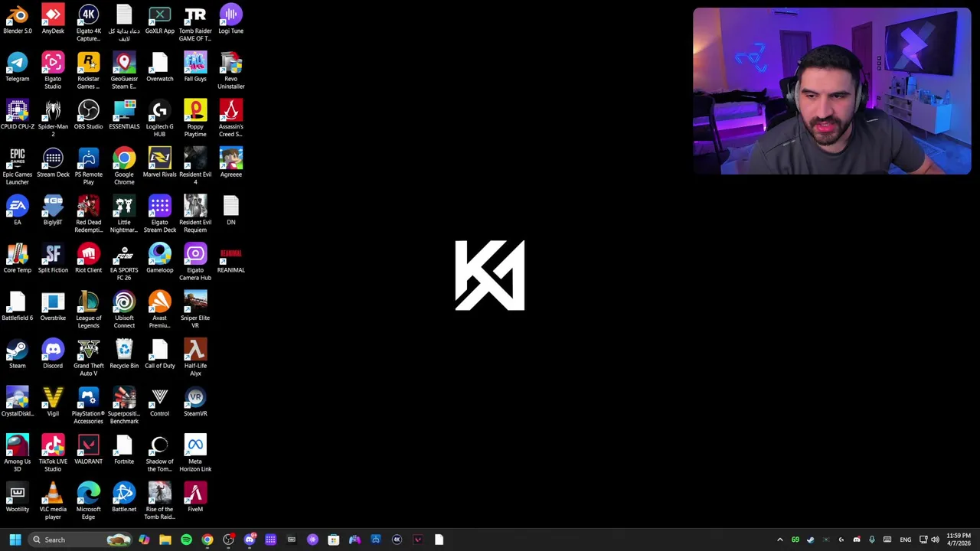This screenshot has height=551, width=980.
Task: Launch EA SPORTS FC 26 shortcut
Action: (x=124, y=262)
